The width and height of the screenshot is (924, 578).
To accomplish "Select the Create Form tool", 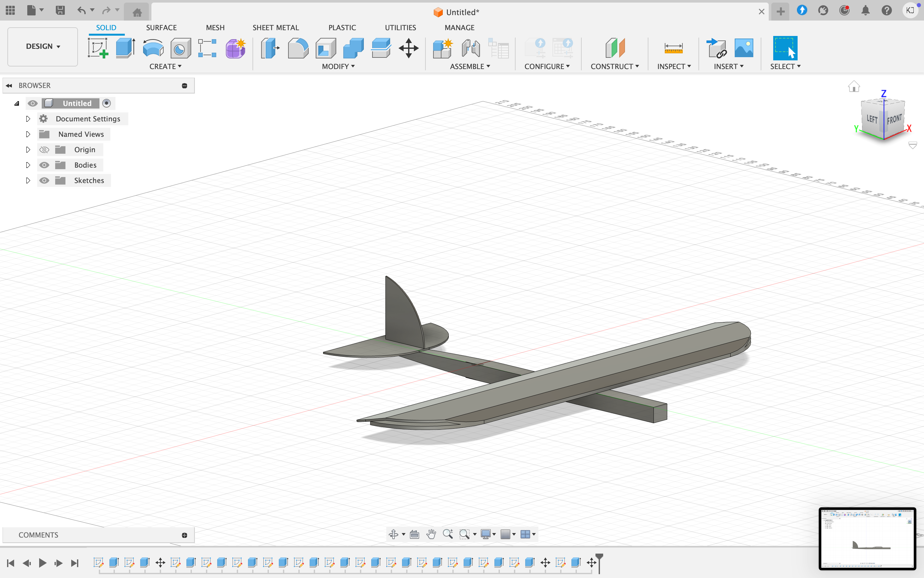I will [235, 48].
